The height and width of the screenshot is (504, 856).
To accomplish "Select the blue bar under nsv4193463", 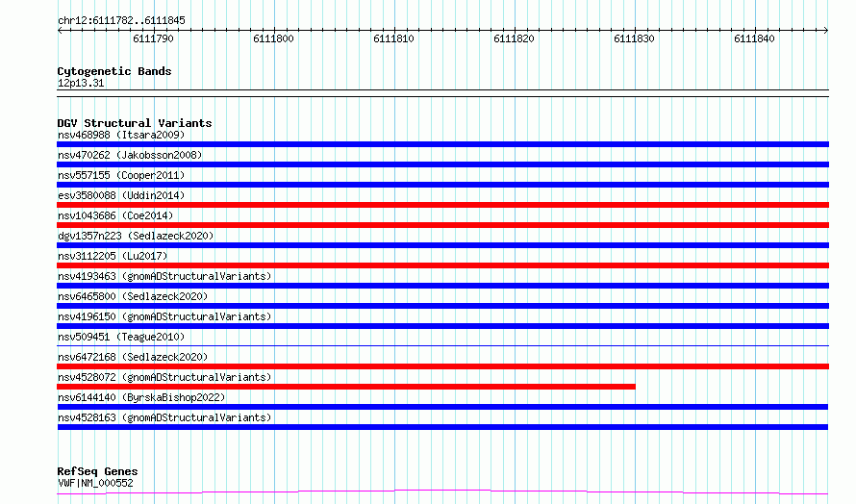I will coord(442,286).
